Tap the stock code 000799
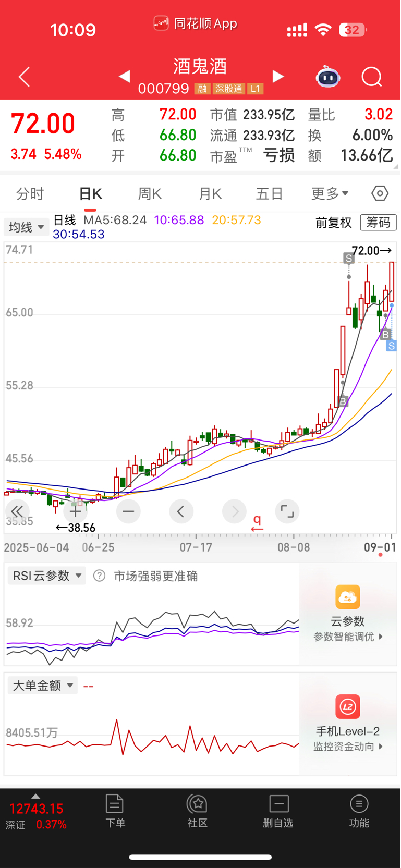This screenshot has width=401, height=868. pyautogui.click(x=163, y=89)
